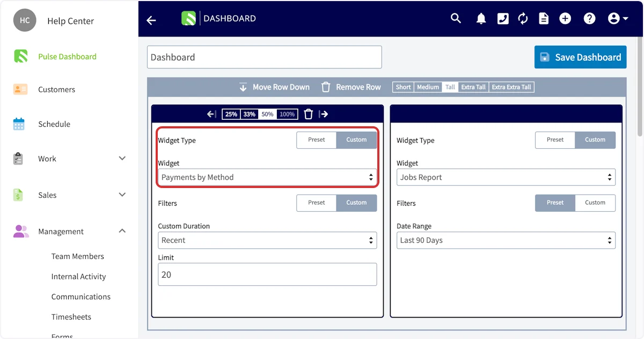
Task: Click the refresh sync icon
Action: [x=523, y=19]
